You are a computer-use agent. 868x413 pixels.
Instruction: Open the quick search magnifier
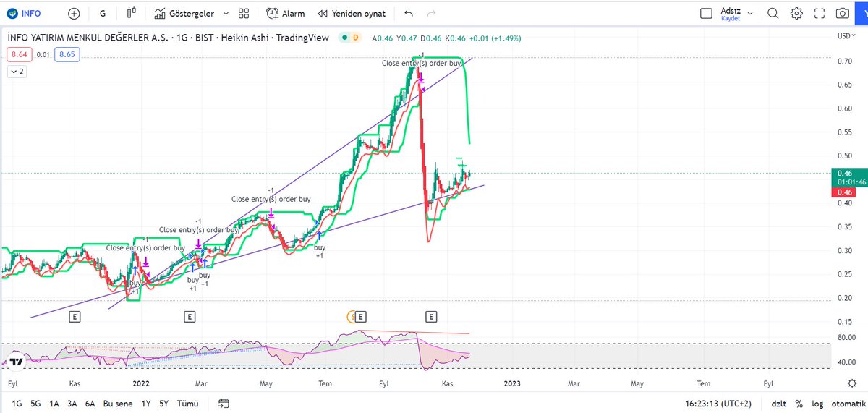click(x=773, y=13)
